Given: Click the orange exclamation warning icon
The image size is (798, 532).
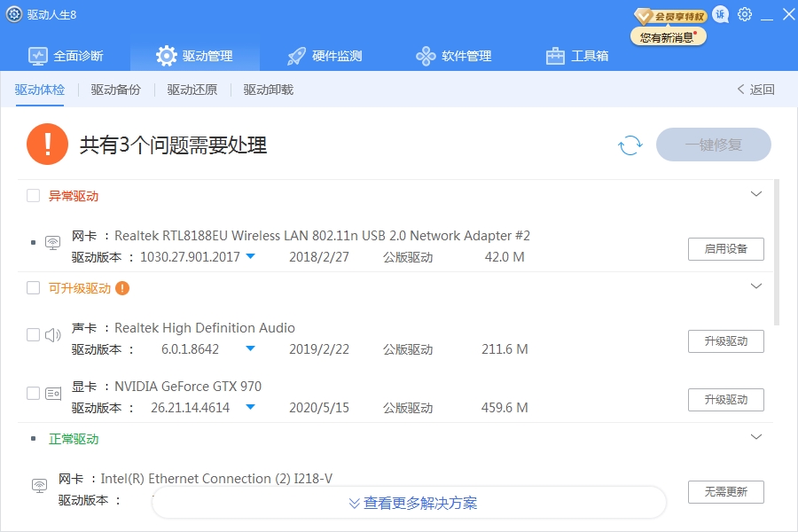Looking at the screenshot, I should (x=47, y=143).
